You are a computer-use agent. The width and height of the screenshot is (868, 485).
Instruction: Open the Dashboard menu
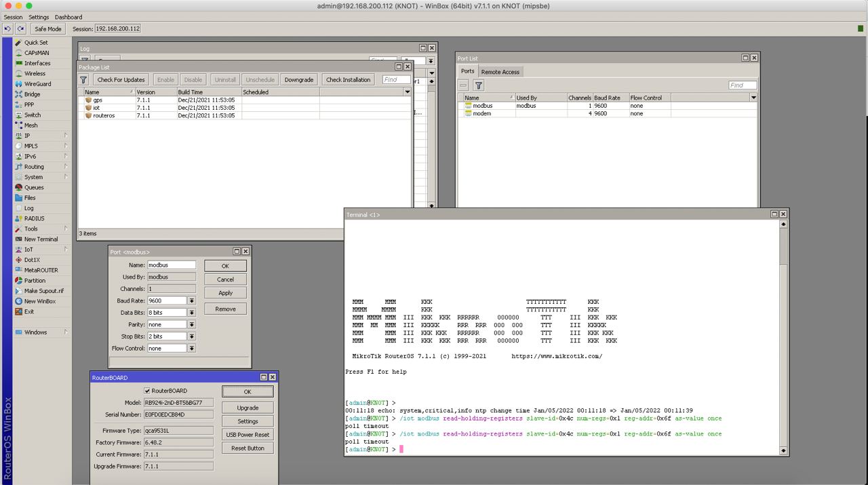[x=68, y=17]
